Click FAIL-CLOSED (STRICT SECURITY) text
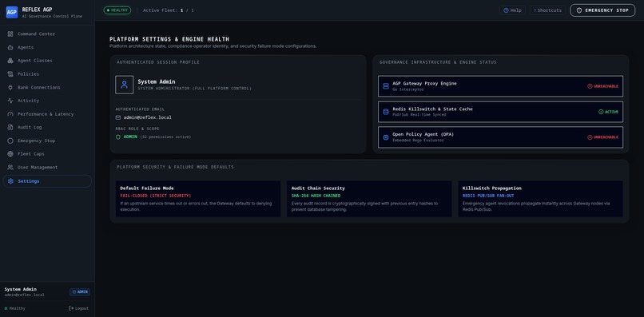The image size is (644, 317). (x=156, y=196)
